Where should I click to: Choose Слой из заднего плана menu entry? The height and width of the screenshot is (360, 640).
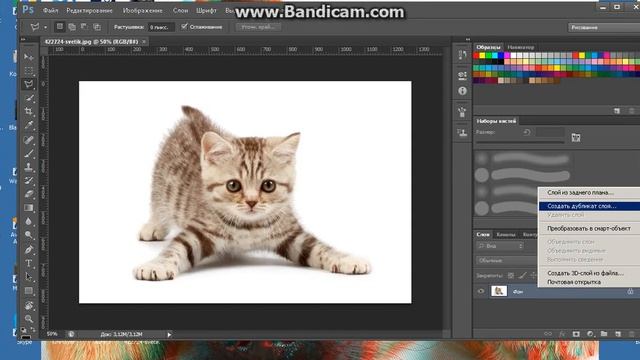589,192
